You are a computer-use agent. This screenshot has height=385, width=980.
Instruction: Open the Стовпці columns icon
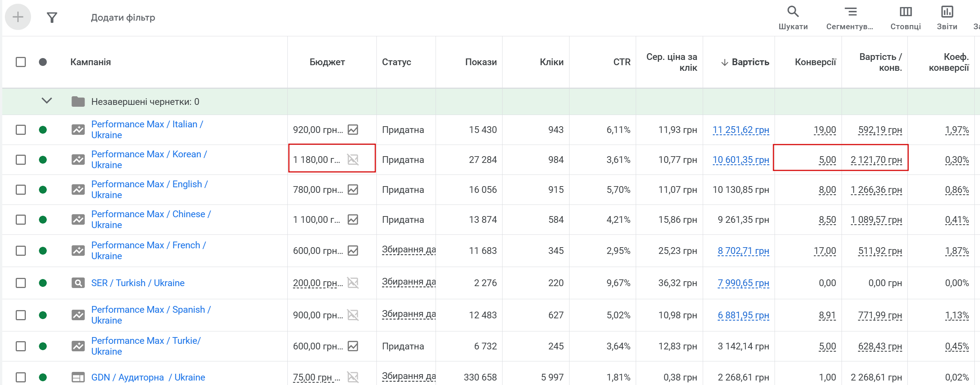906,12
